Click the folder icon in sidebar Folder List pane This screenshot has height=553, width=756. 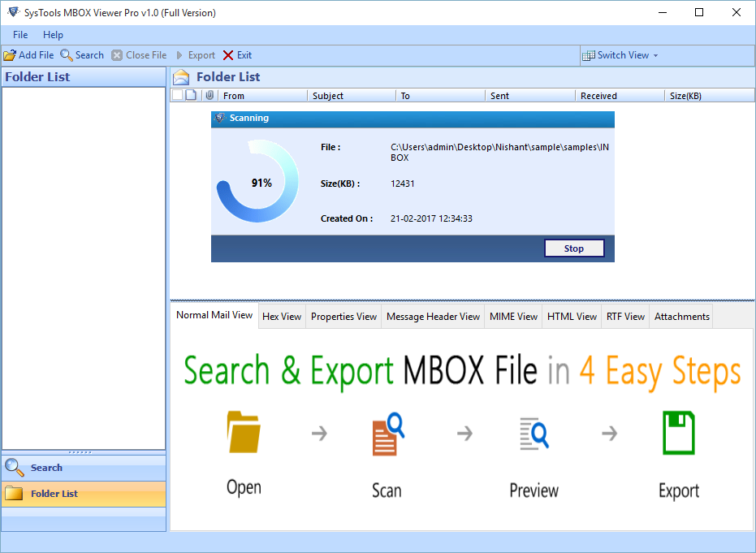coord(14,493)
